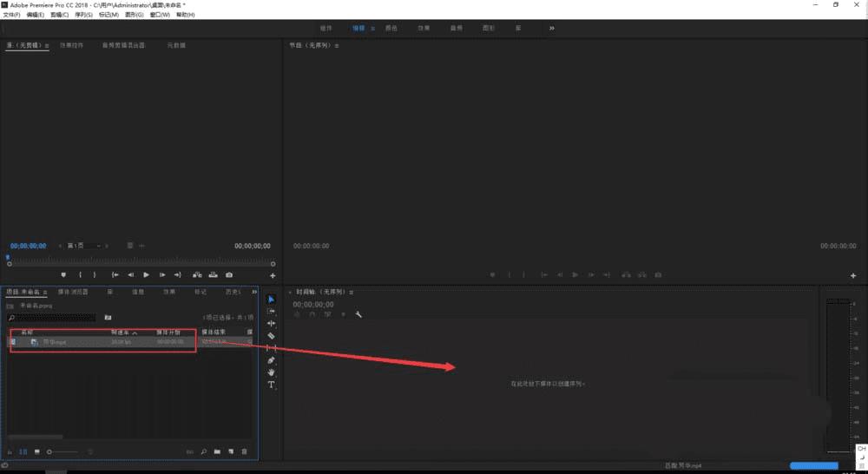Viewport: 868px width, 474px height.
Task: Switch to the 组件 workspace
Action: [326, 29]
